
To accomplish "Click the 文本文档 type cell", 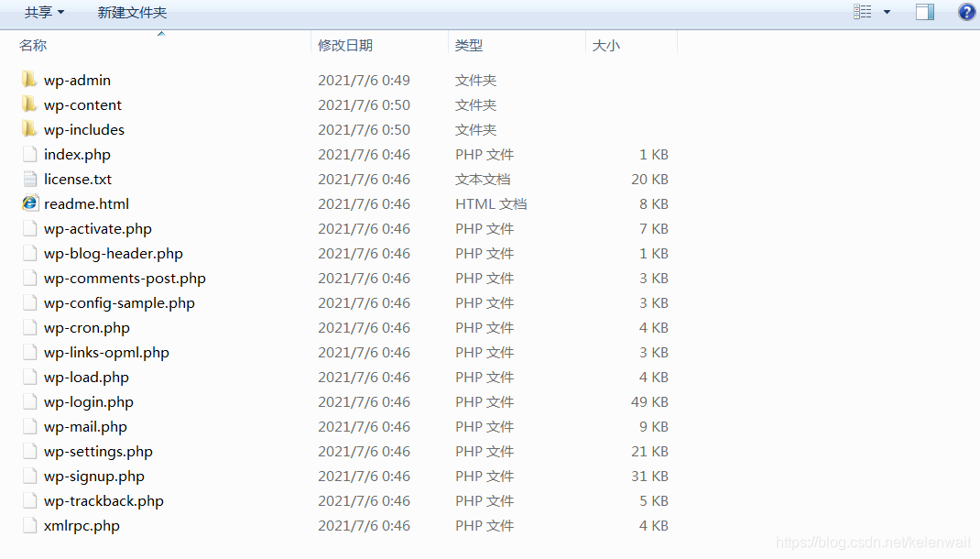I will 483,180.
